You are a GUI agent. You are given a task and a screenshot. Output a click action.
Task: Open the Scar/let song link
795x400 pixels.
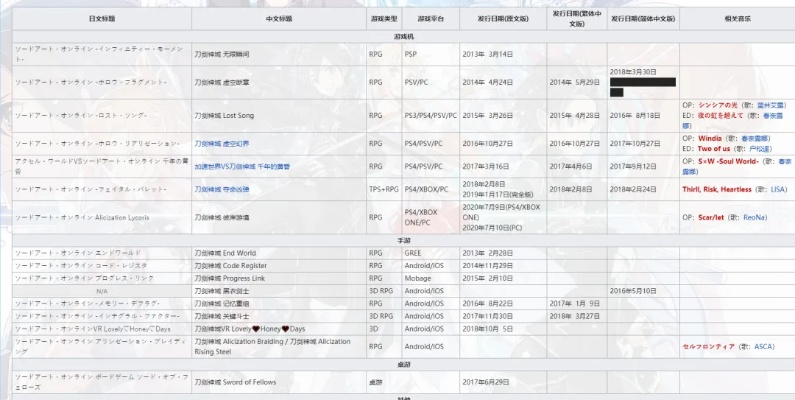click(x=711, y=217)
